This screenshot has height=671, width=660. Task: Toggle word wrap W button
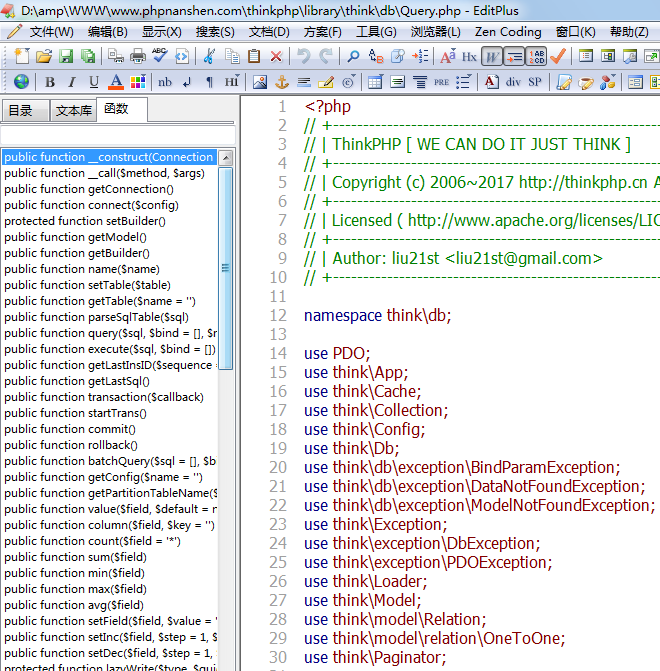tap(492, 56)
